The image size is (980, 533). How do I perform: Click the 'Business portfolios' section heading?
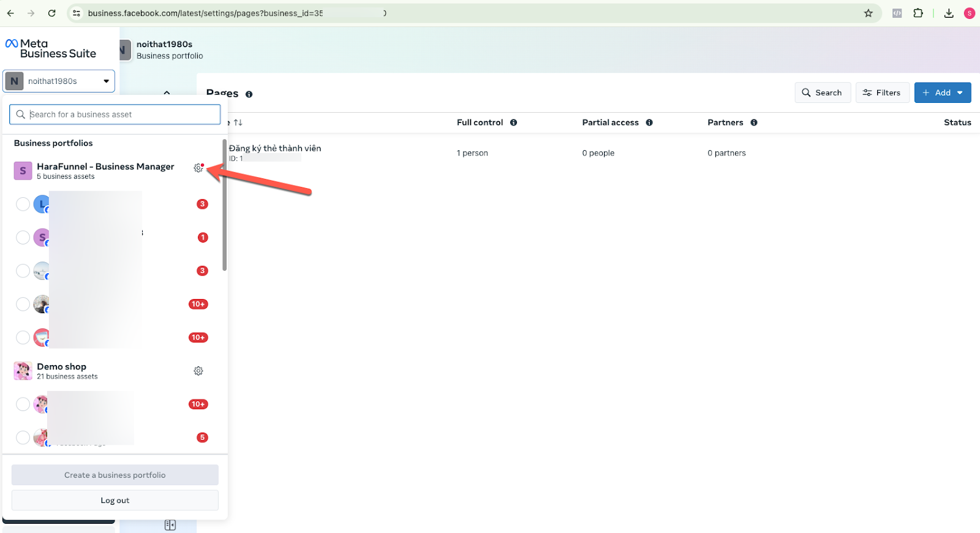pos(53,143)
